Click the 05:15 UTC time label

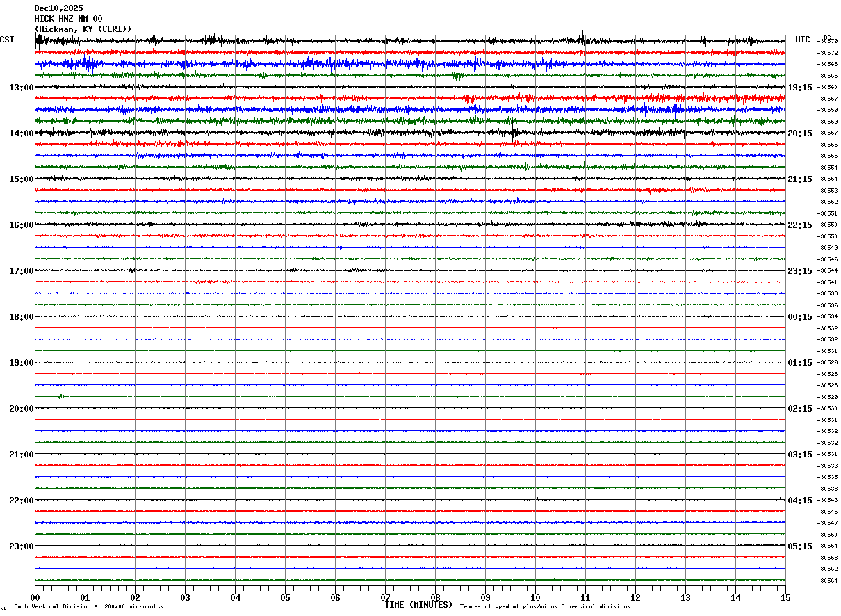(800, 546)
